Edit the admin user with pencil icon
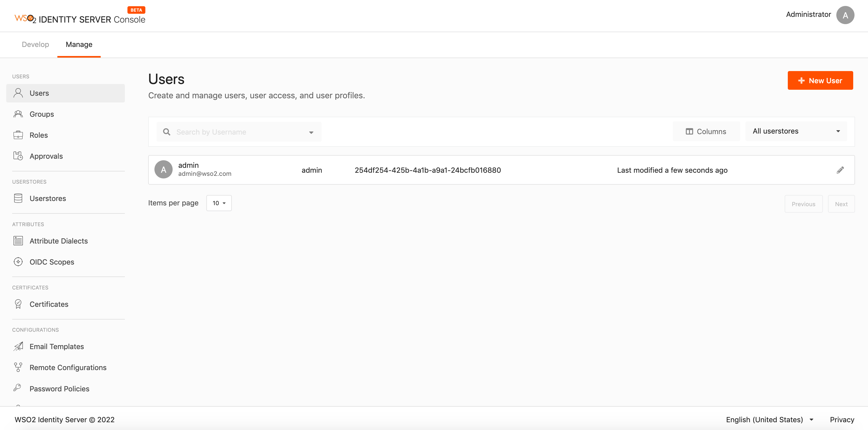This screenshot has width=868, height=430. [840, 170]
